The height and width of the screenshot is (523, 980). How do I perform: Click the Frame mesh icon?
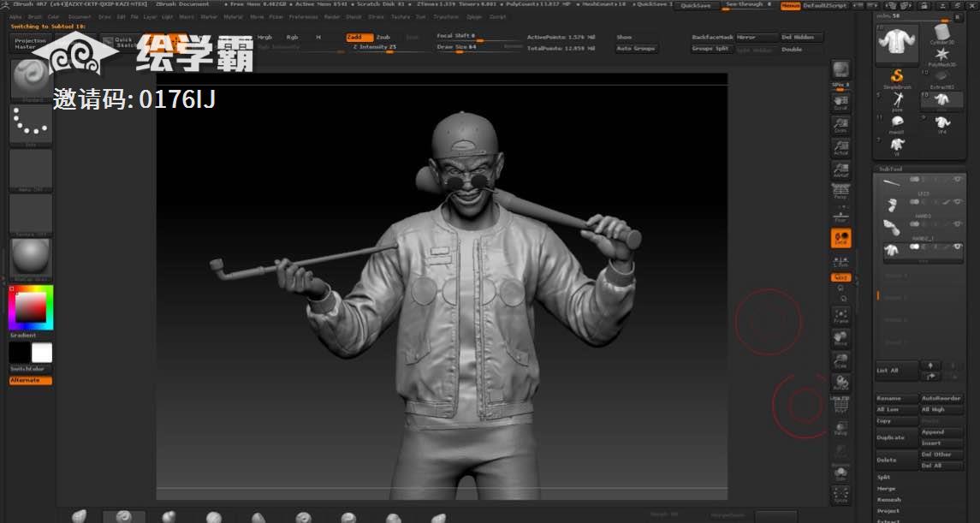point(840,315)
